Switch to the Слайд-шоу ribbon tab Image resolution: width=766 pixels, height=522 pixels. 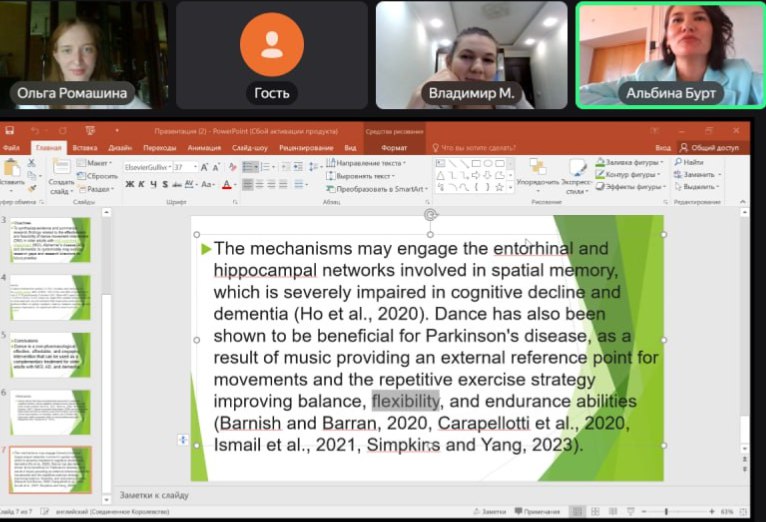point(250,147)
